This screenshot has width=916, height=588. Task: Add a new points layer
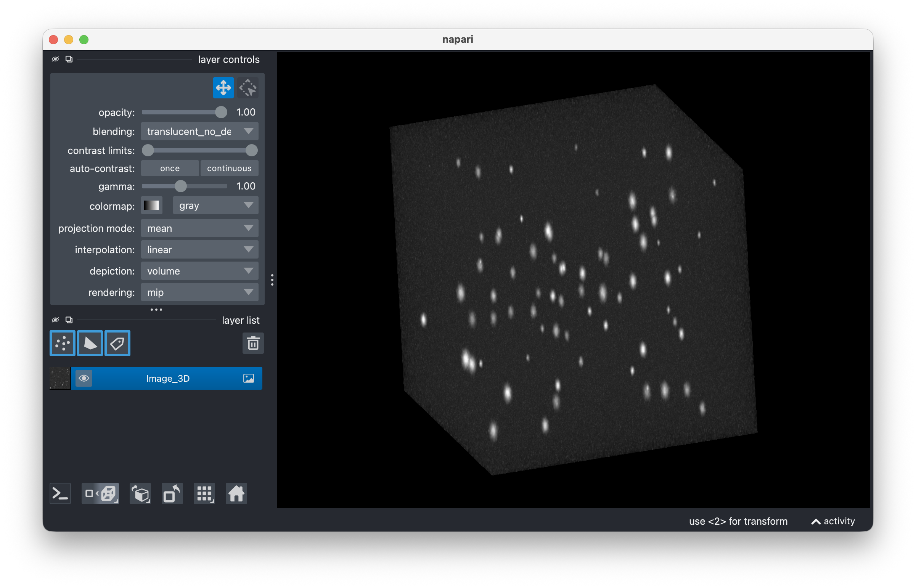coord(63,343)
